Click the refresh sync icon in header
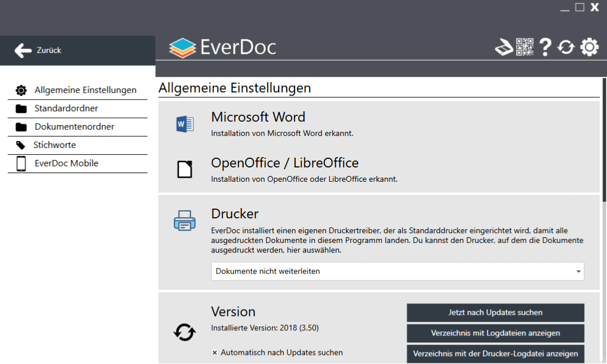 point(566,47)
